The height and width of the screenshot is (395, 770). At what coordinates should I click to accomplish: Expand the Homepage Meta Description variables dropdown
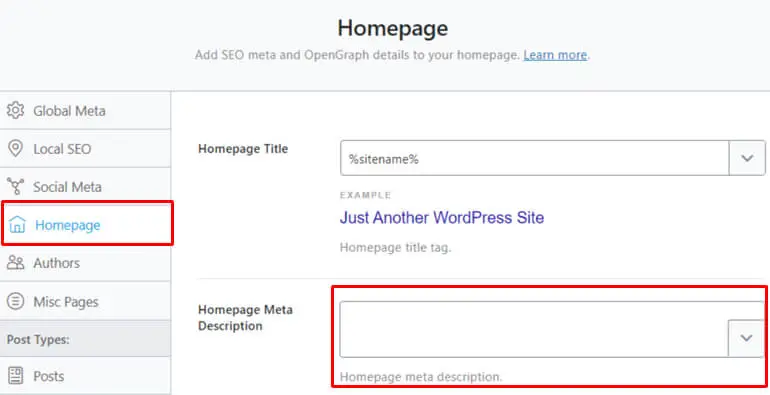click(x=746, y=338)
